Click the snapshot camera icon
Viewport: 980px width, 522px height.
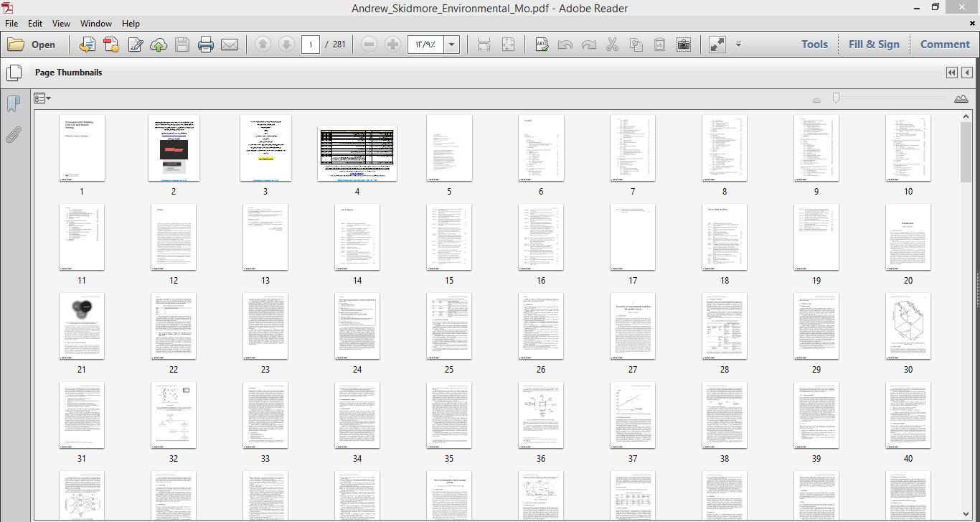(x=684, y=45)
